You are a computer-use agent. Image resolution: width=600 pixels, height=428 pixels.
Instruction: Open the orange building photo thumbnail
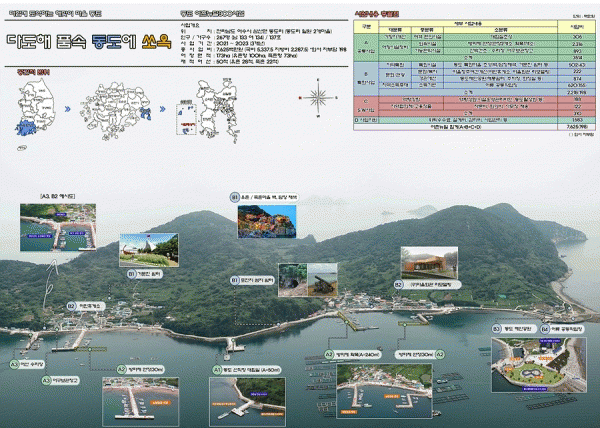[x=430, y=262]
